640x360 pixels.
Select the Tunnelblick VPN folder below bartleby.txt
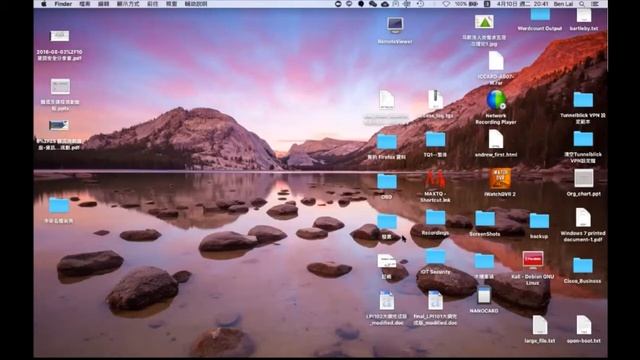pyautogui.click(x=583, y=100)
